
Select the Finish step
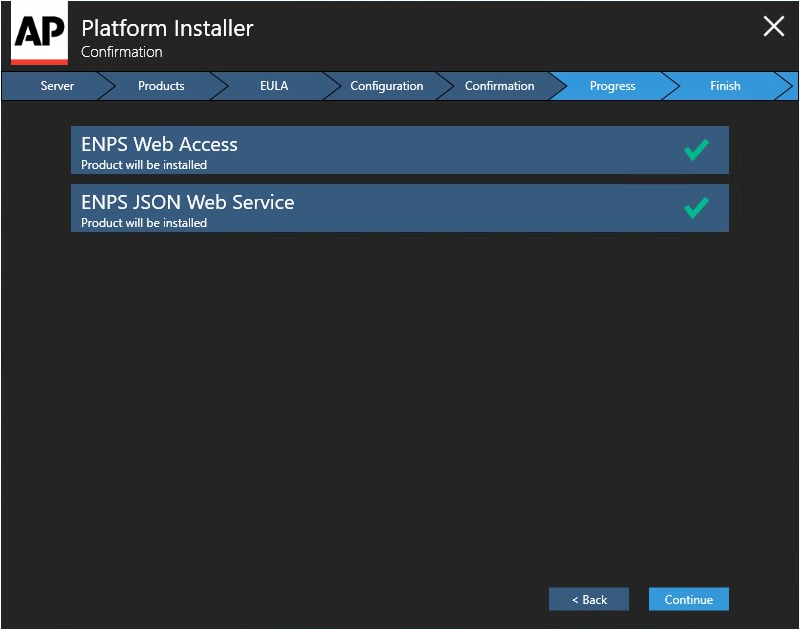point(725,86)
